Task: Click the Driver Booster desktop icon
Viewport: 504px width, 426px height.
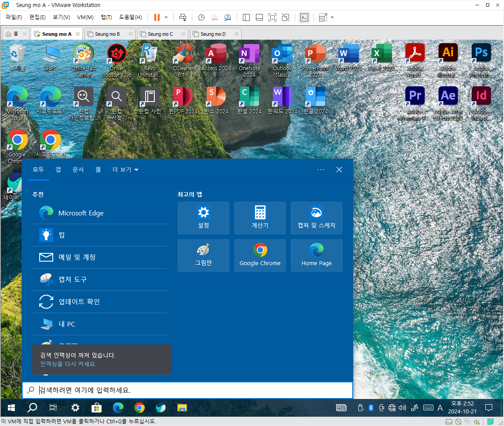Action: click(x=117, y=61)
